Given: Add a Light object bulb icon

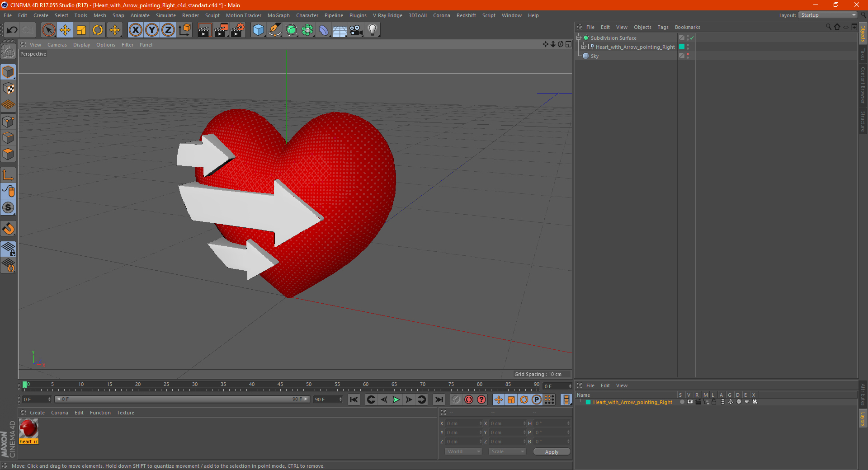Looking at the screenshot, I should [x=373, y=30].
